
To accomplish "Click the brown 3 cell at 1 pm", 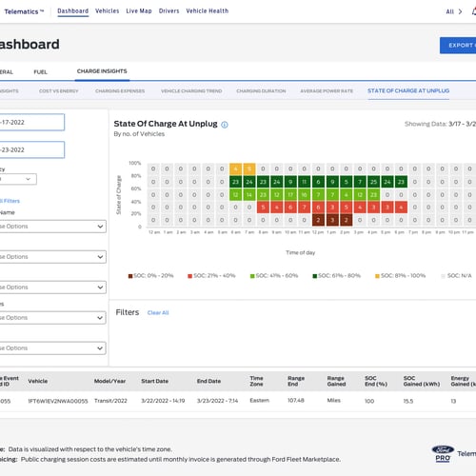I will 332,220.
